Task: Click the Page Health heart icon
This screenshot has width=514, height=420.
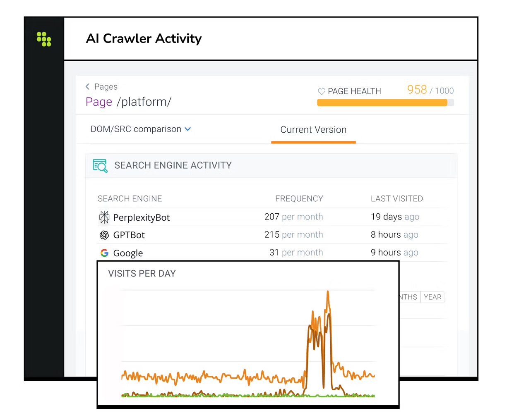Action: point(322,91)
